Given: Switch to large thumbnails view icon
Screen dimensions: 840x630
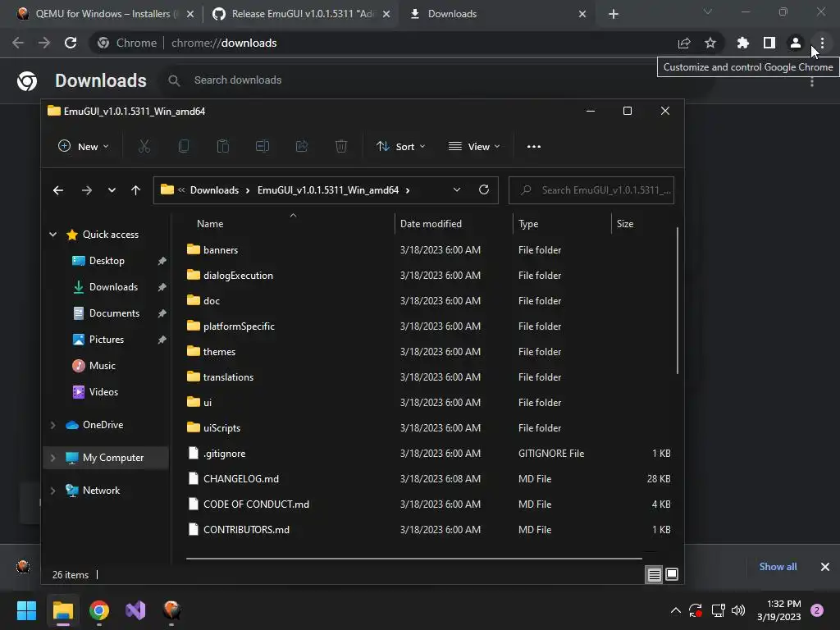Looking at the screenshot, I should [672, 574].
